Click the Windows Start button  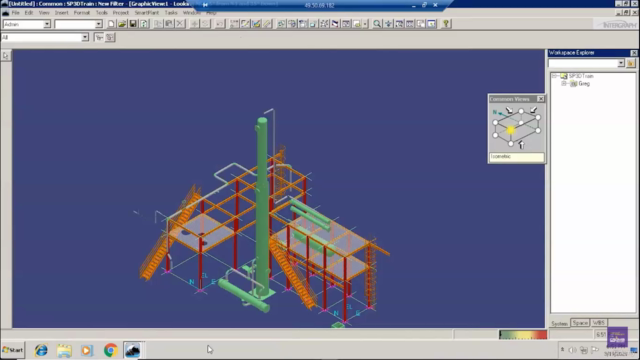[x=13, y=350]
